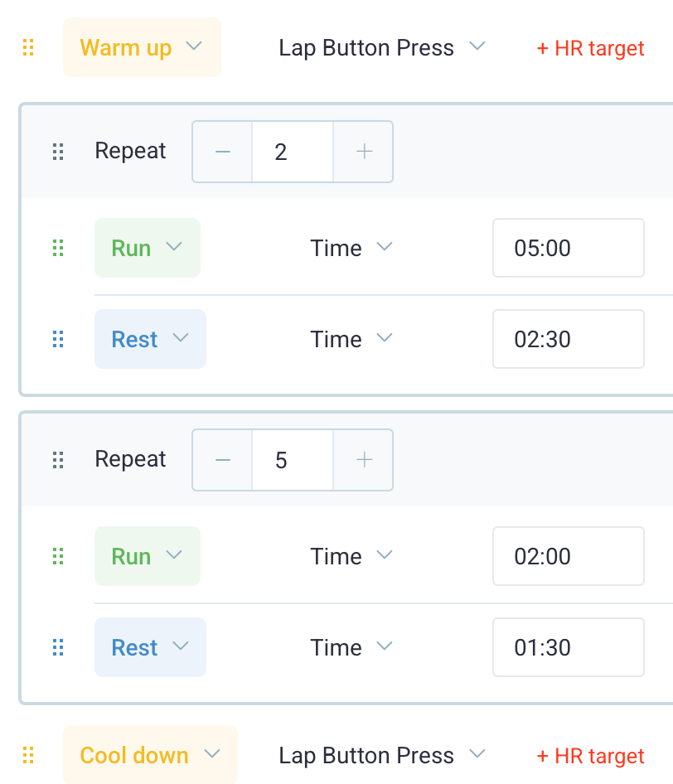Open the Lap Button Press dropdown for Warm up
This screenshot has width=673, height=784.
(x=381, y=47)
